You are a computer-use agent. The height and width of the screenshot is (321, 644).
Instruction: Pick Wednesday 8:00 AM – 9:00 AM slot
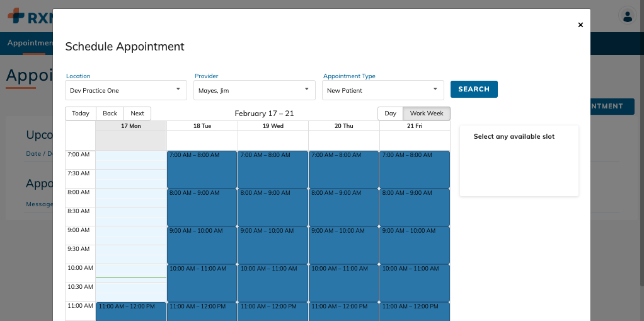click(x=273, y=207)
